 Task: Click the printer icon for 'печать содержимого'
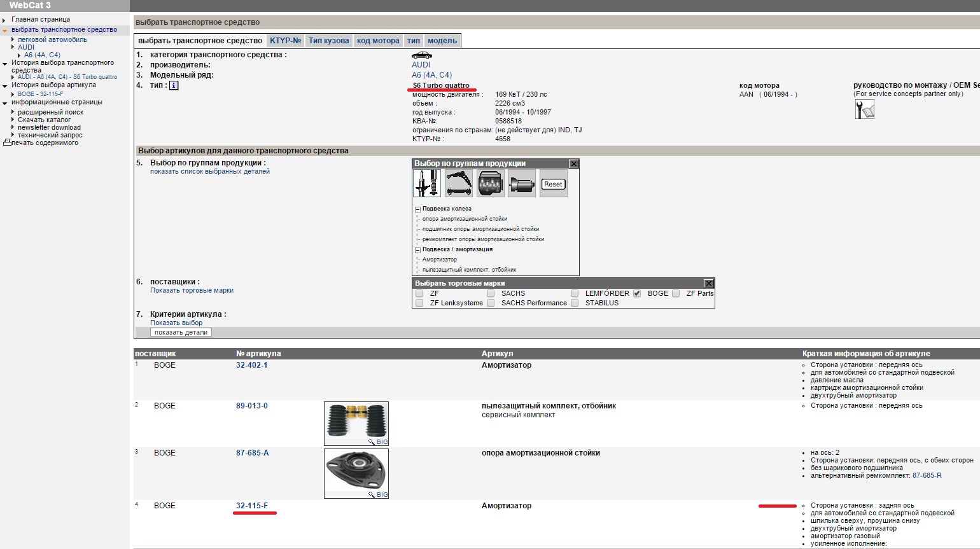pyautogui.click(x=7, y=143)
